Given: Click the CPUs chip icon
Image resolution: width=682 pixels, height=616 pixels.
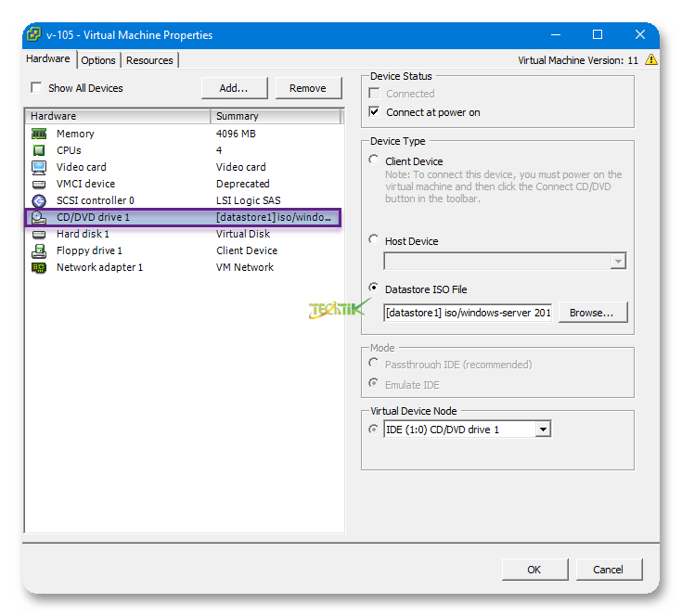Looking at the screenshot, I should click(39, 150).
